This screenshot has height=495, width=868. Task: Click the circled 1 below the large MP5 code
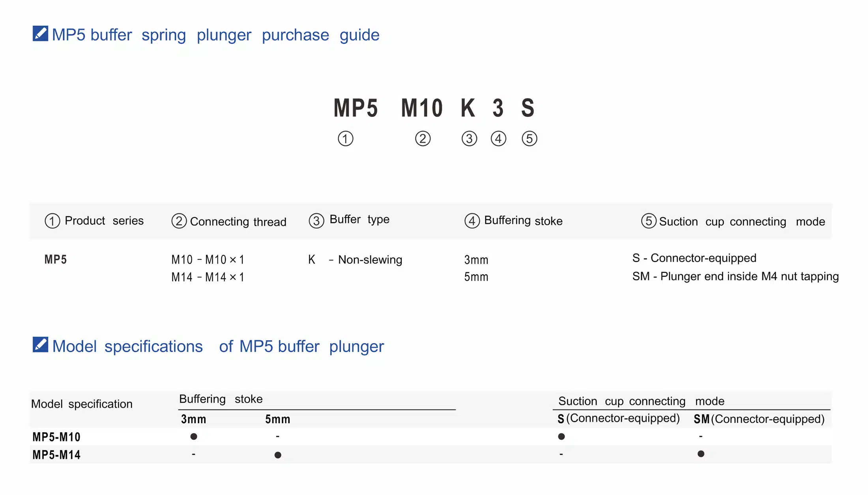tap(346, 139)
